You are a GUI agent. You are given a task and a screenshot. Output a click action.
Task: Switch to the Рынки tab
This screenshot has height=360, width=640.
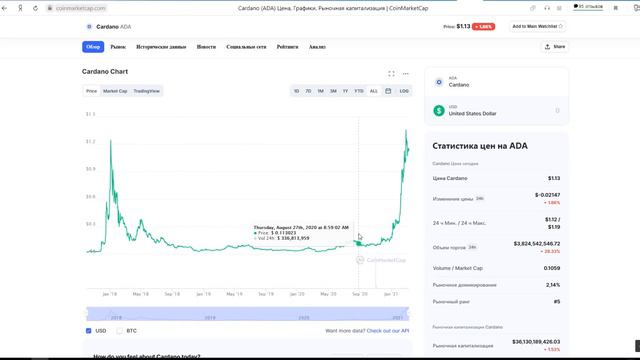click(x=118, y=47)
